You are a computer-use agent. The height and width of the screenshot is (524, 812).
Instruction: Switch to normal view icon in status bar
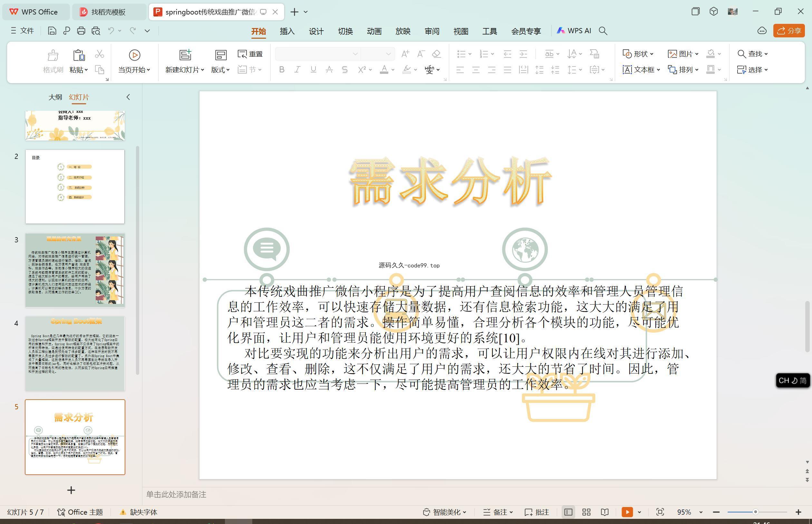pyautogui.click(x=568, y=512)
